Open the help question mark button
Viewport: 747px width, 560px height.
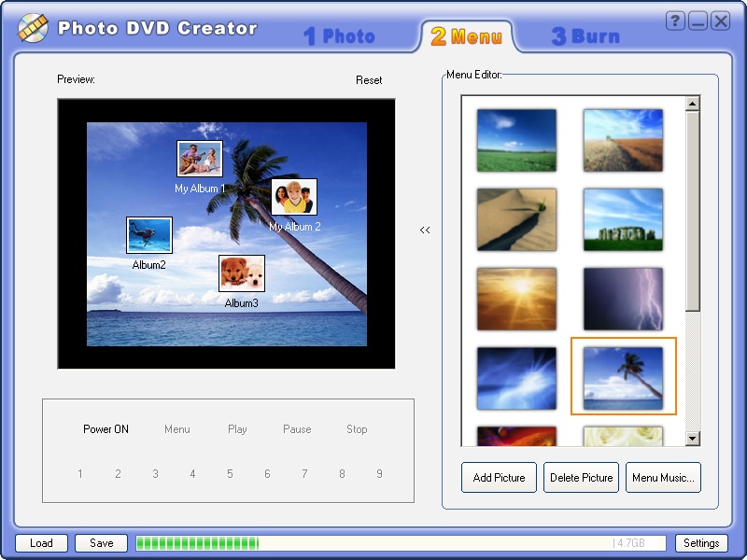[x=675, y=21]
